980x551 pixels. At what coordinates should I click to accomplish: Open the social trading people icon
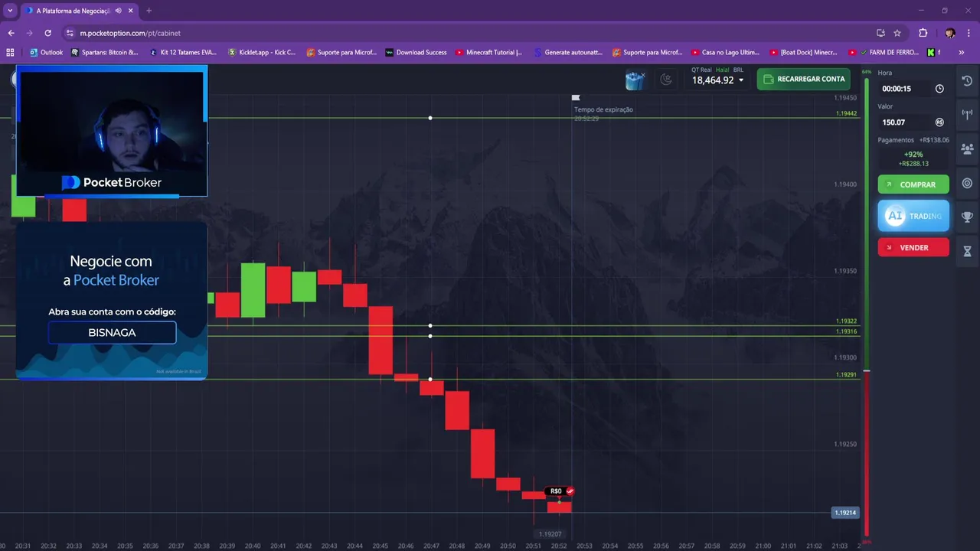pyautogui.click(x=967, y=149)
